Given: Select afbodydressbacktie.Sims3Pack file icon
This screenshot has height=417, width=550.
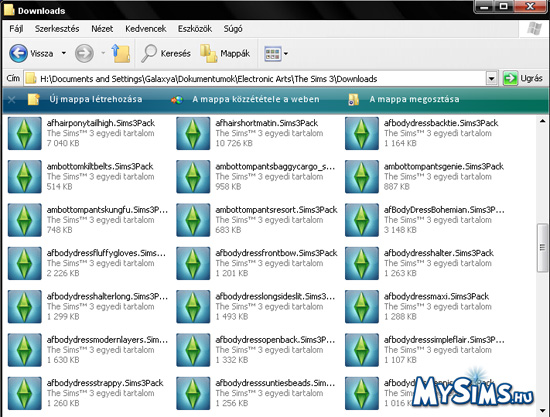Looking at the screenshot, I should click(362, 133).
